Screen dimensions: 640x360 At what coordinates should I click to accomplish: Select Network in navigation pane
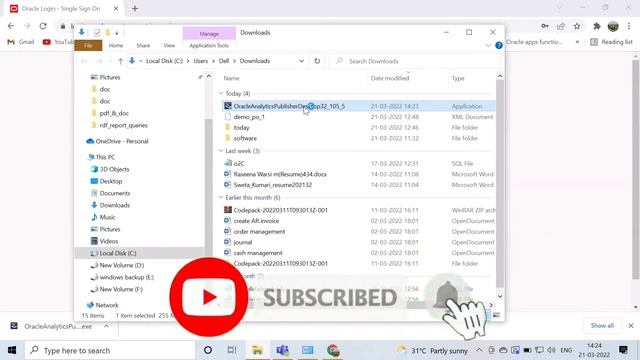click(x=107, y=305)
